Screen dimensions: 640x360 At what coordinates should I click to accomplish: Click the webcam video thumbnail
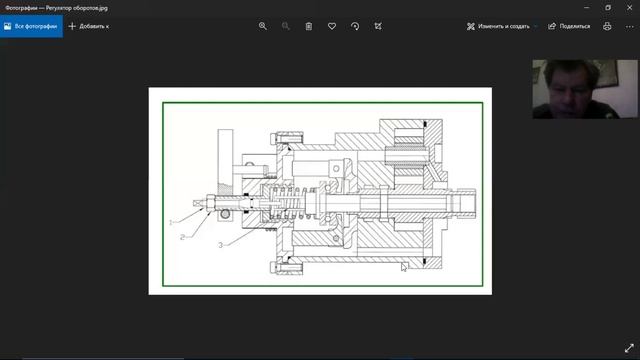point(585,89)
